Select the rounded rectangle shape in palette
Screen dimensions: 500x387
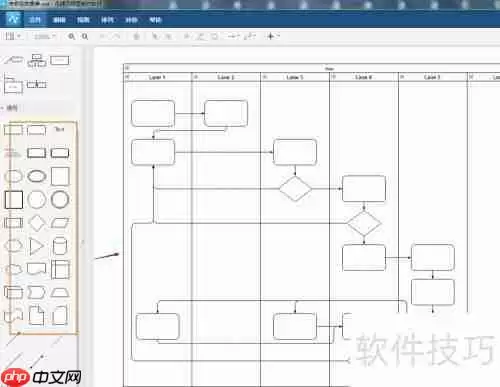pos(37,130)
